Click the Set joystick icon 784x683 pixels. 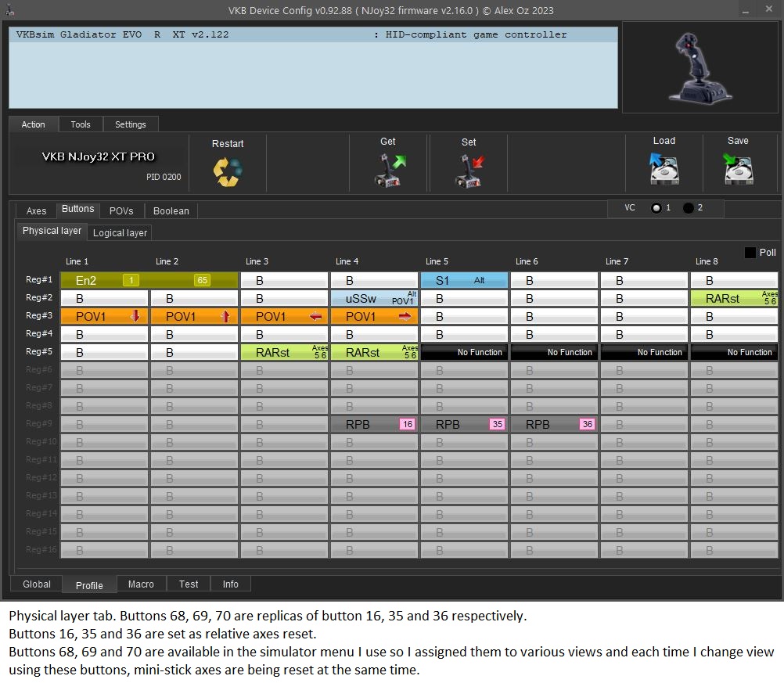pos(469,171)
